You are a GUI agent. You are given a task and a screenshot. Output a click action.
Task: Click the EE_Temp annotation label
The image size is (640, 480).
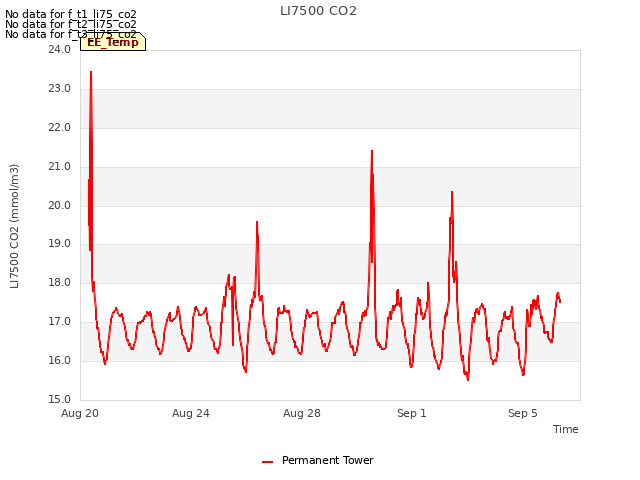click(113, 42)
